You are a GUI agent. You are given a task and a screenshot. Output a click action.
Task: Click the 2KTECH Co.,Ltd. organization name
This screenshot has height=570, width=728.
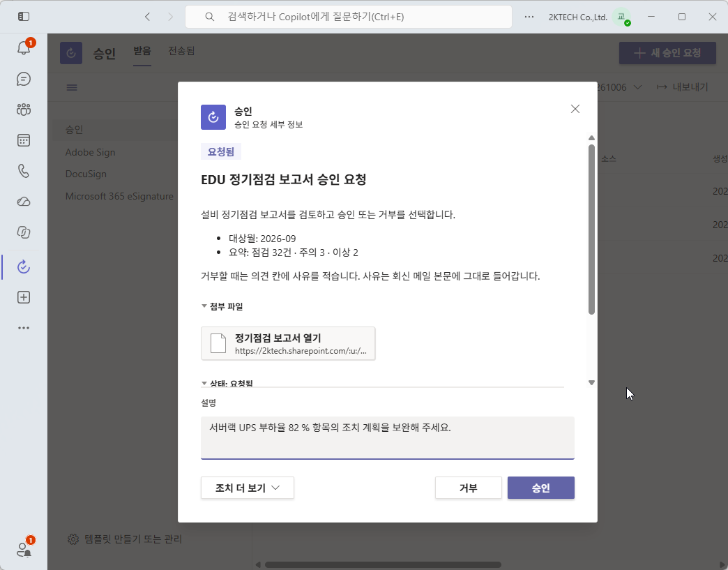[577, 17]
